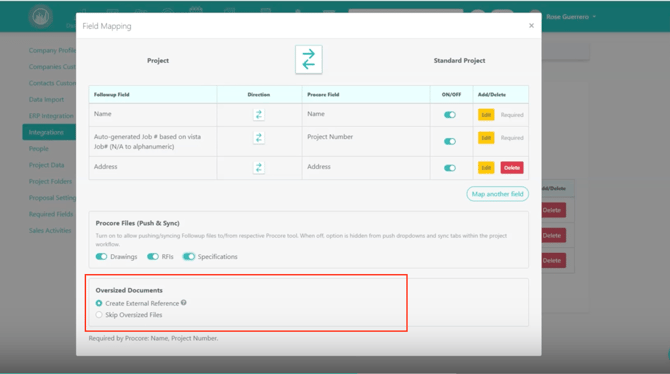Click the large sync direction arrows icon
The image size is (670, 374).
click(x=309, y=60)
